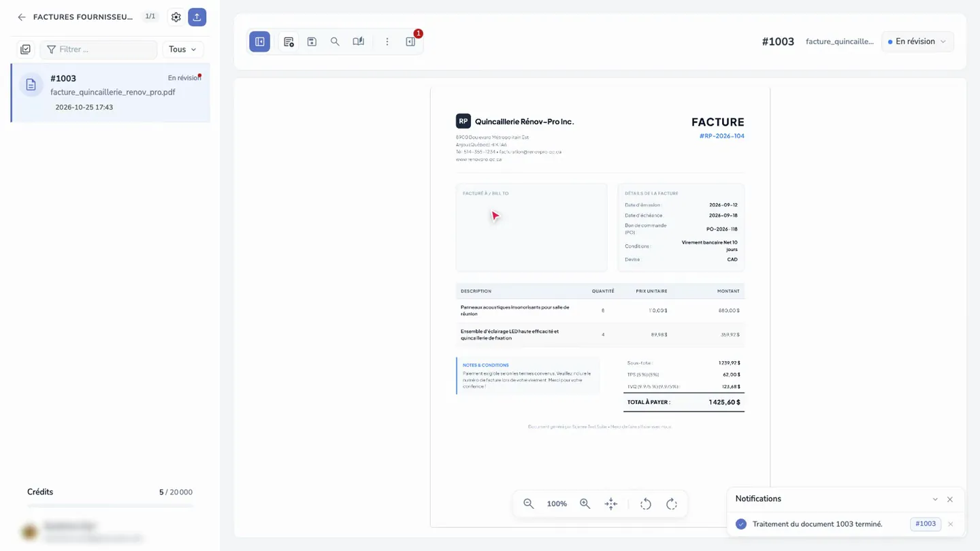Image resolution: width=980 pixels, height=551 pixels.
Task: Click the total amount 1 425,60 $
Action: [724, 402]
